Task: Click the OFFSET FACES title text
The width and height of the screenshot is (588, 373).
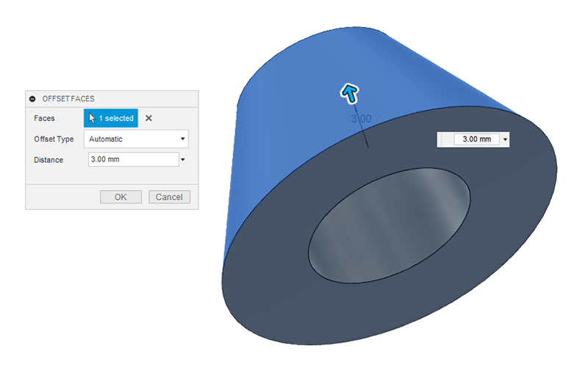Action: click(x=68, y=99)
